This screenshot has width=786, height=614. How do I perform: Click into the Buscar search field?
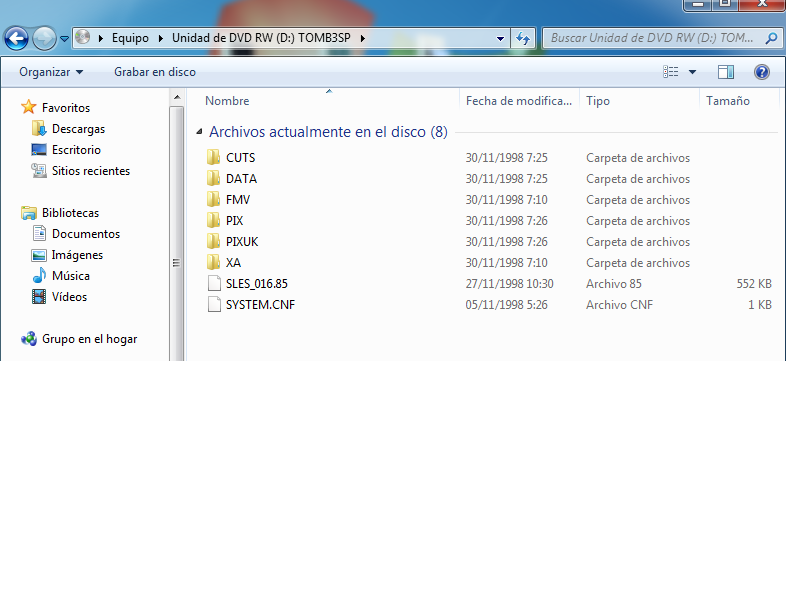tap(652, 38)
